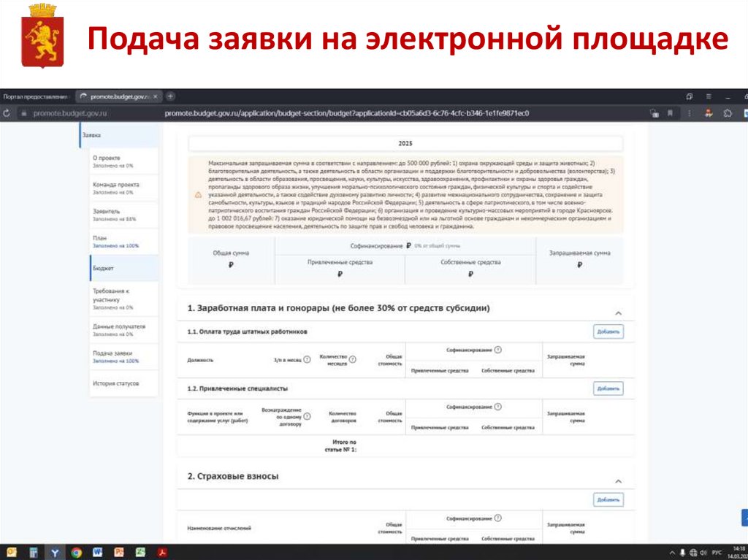Image resolution: width=748 pixels, height=560 pixels.
Task: Go to Команда проекта section
Action: 124,188
